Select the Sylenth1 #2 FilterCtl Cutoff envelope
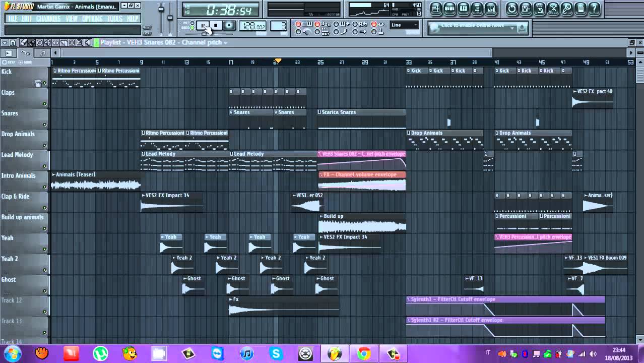 505,327
